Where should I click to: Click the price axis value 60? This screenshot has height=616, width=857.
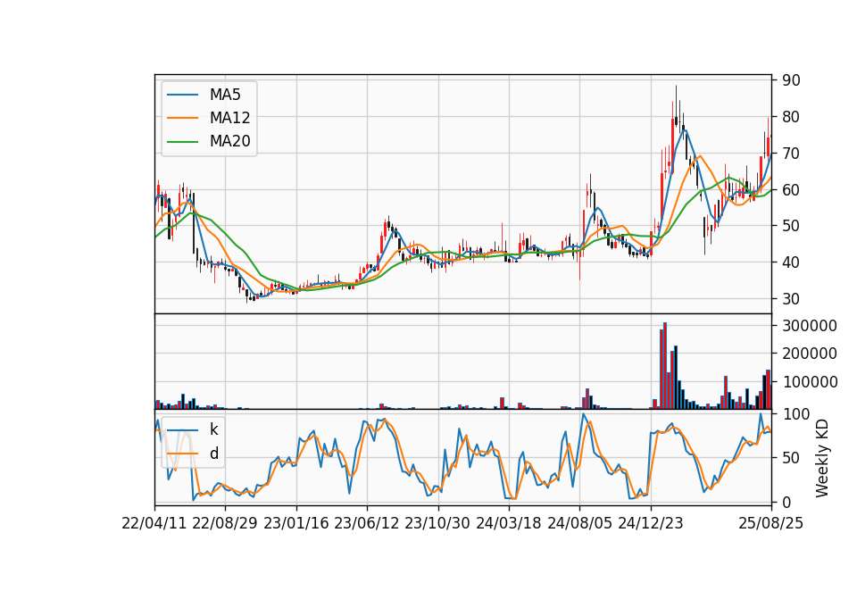click(791, 189)
